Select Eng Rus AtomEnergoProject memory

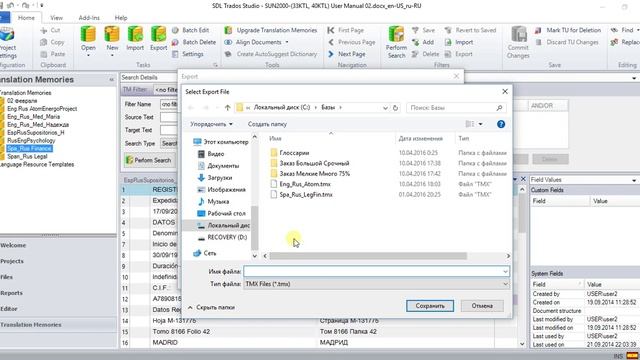click(42, 109)
